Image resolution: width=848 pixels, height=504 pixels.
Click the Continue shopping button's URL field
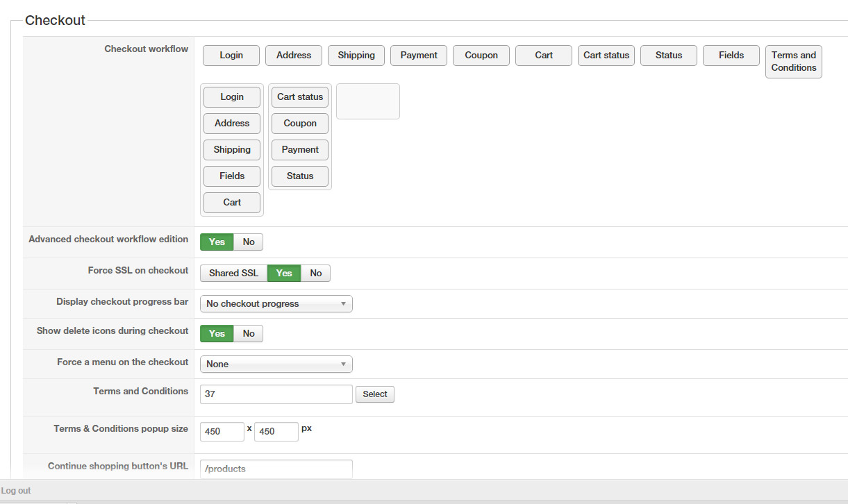(x=276, y=469)
